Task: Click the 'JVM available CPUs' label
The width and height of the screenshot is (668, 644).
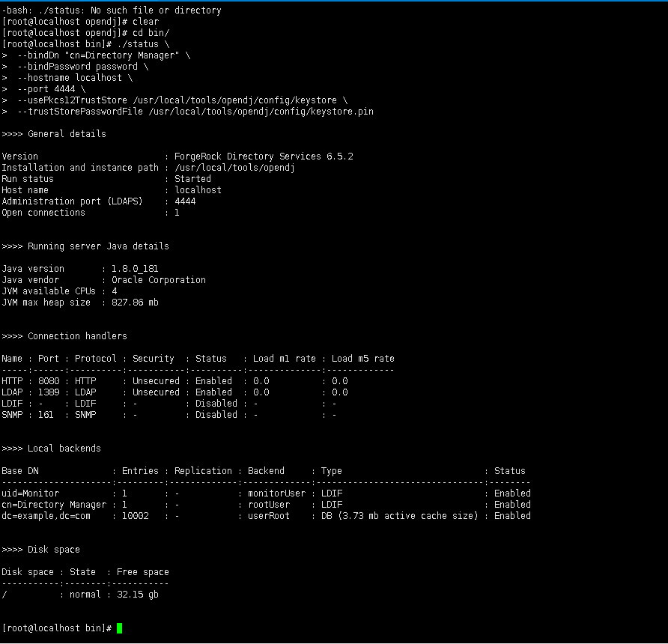Action: [x=49, y=291]
